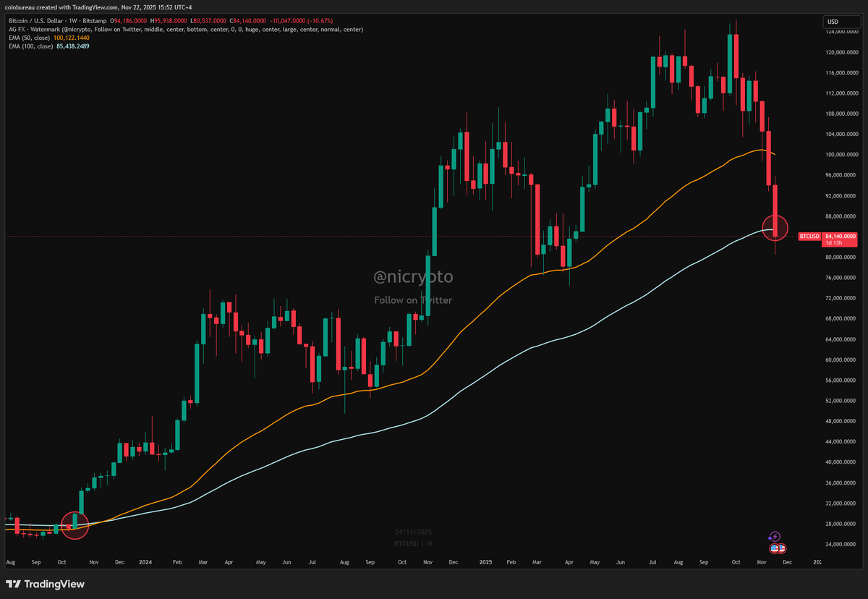The width and height of the screenshot is (868, 599).
Task: Click the 100,000.0000 price axis label
Action: click(841, 155)
